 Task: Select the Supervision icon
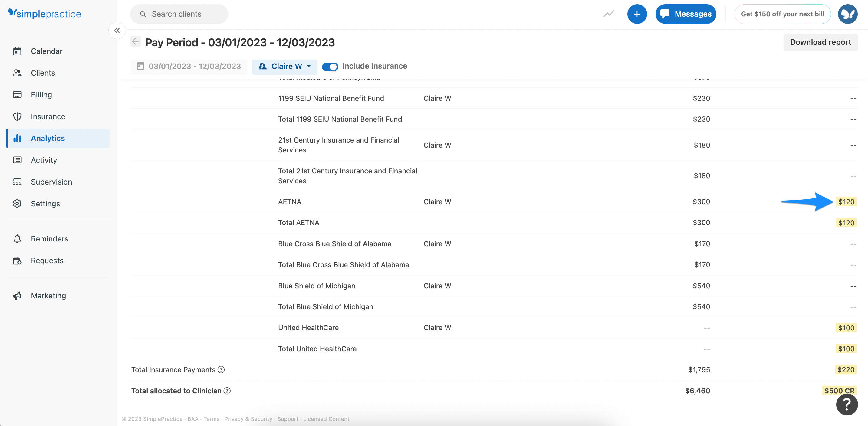click(18, 182)
